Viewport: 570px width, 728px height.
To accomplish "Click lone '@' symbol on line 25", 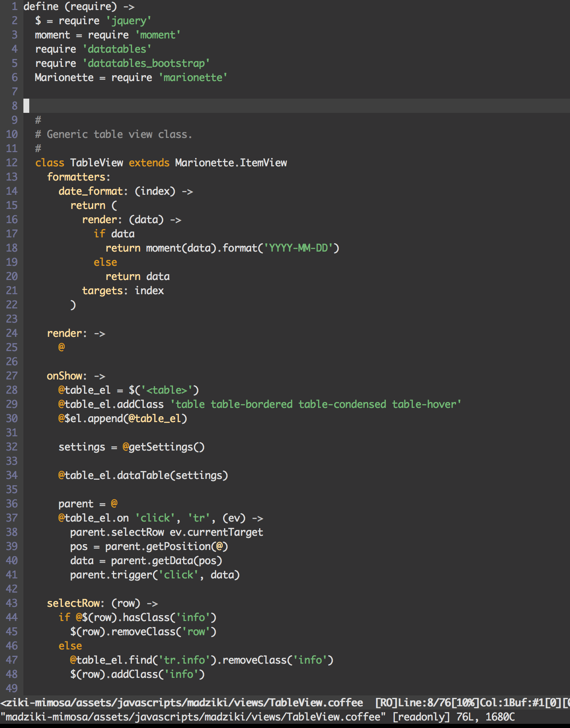I will (x=61, y=348).
